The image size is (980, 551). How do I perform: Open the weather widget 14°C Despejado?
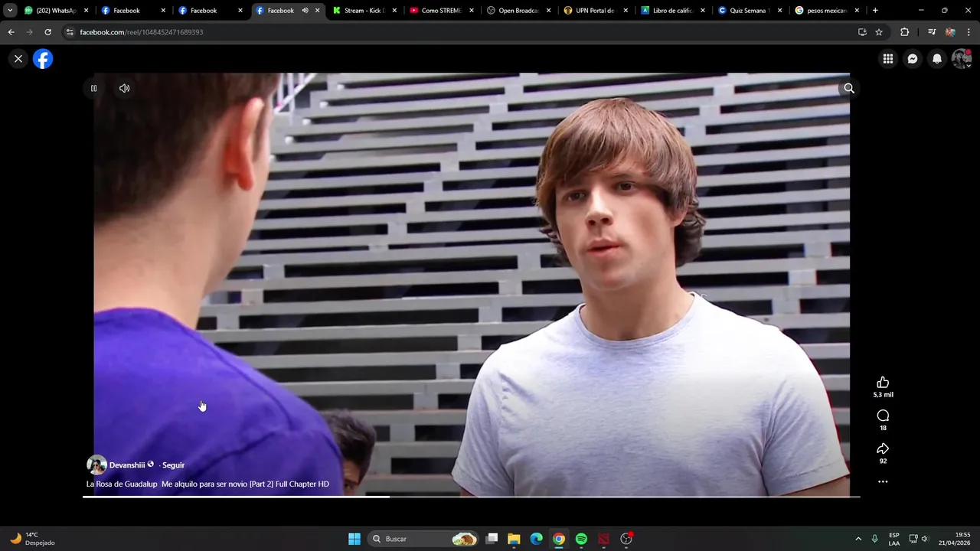tap(32, 539)
